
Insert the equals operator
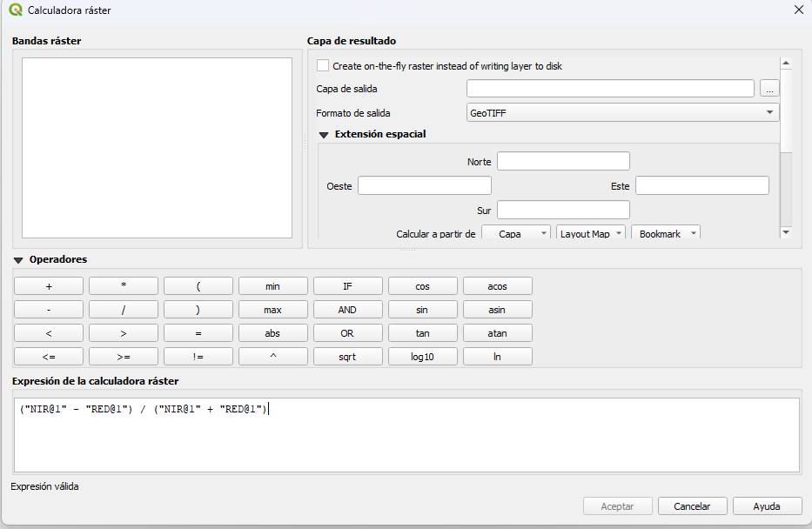tap(198, 333)
